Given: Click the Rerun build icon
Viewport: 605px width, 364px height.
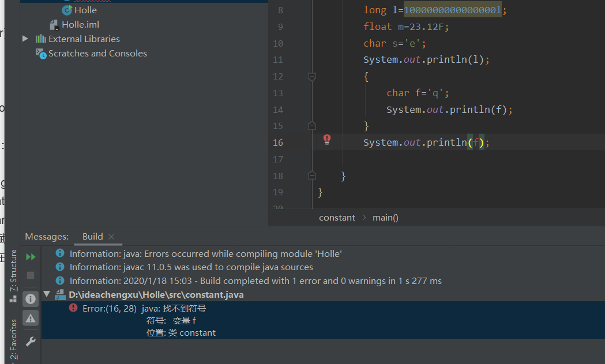Looking at the screenshot, I should [31, 257].
